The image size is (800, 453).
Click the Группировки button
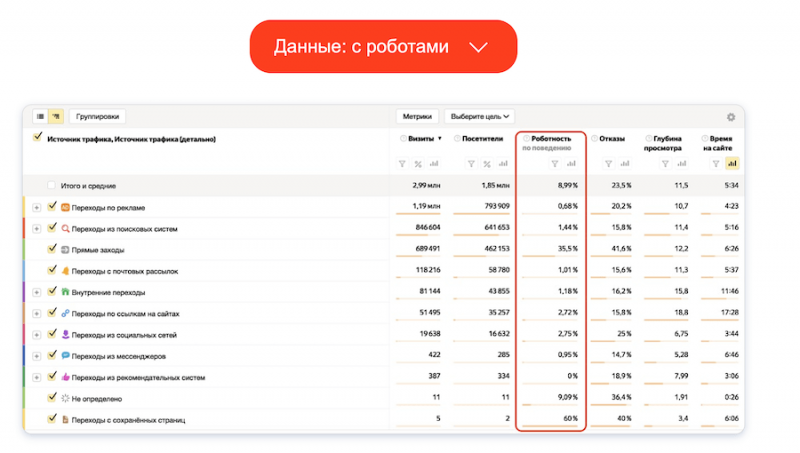(97, 117)
